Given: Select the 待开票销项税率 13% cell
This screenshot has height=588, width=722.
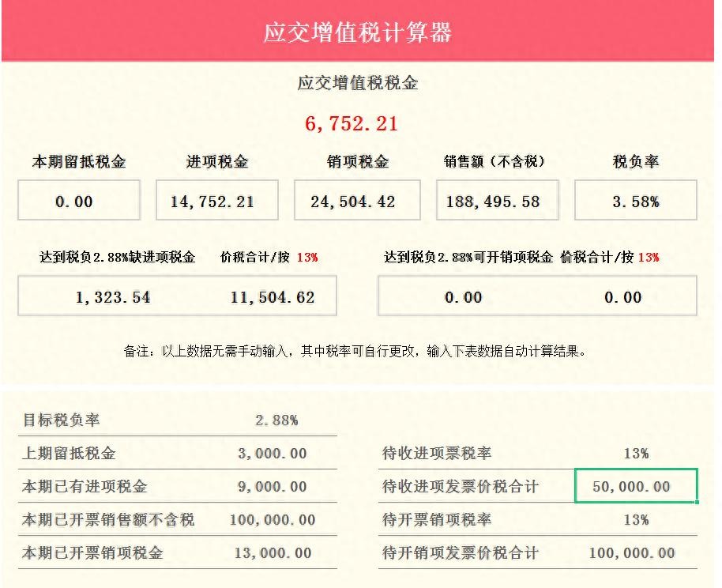Looking at the screenshot, I should point(636,520).
